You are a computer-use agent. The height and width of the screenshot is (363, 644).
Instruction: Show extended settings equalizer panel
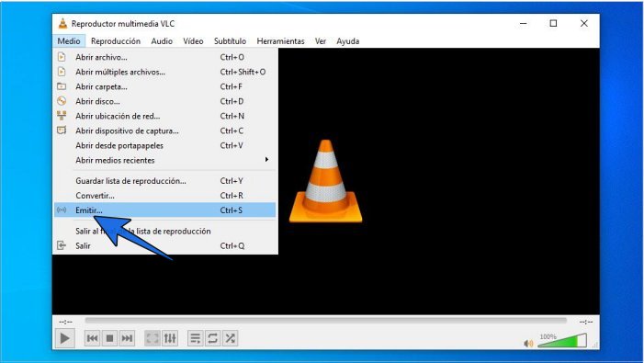tap(170, 338)
